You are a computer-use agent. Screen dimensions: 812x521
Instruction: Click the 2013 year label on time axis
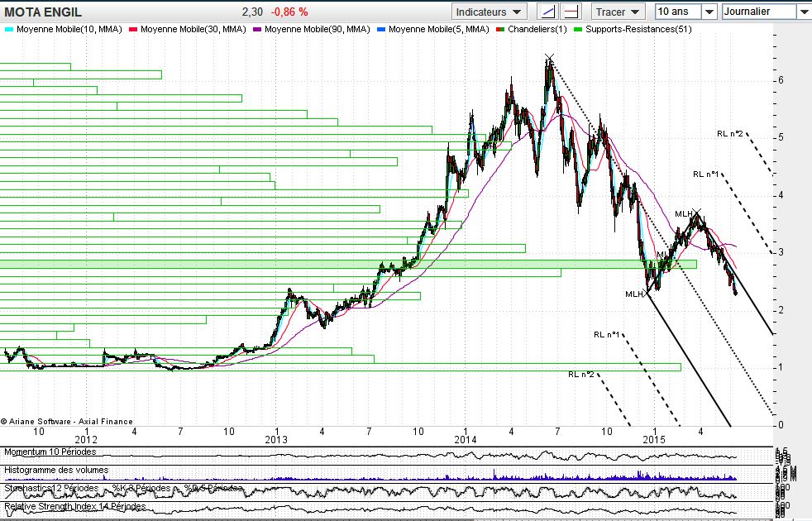[276, 440]
